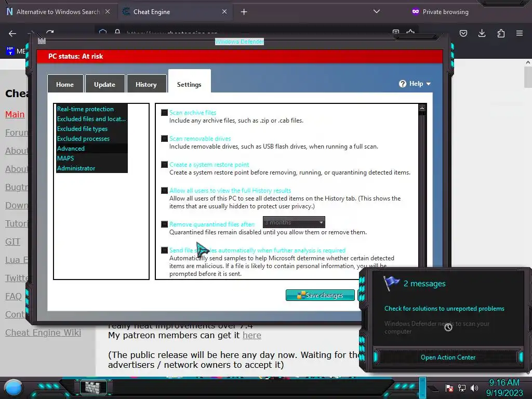Click the Windows Defender taskbar button
532x399 pixels.
pos(93,387)
